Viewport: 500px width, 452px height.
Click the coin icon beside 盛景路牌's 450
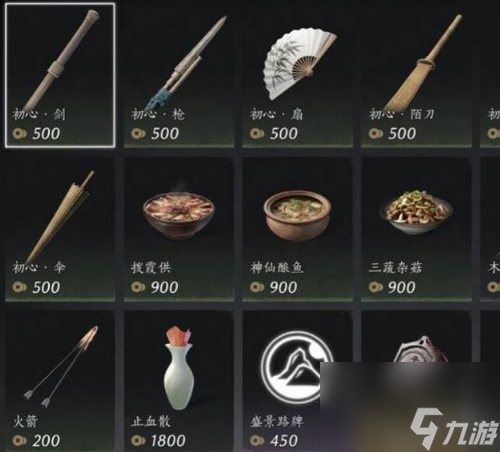(x=257, y=441)
